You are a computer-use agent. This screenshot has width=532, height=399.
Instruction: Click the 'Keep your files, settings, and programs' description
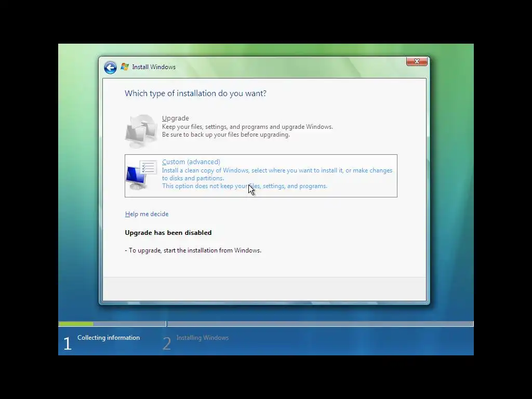point(247,127)
